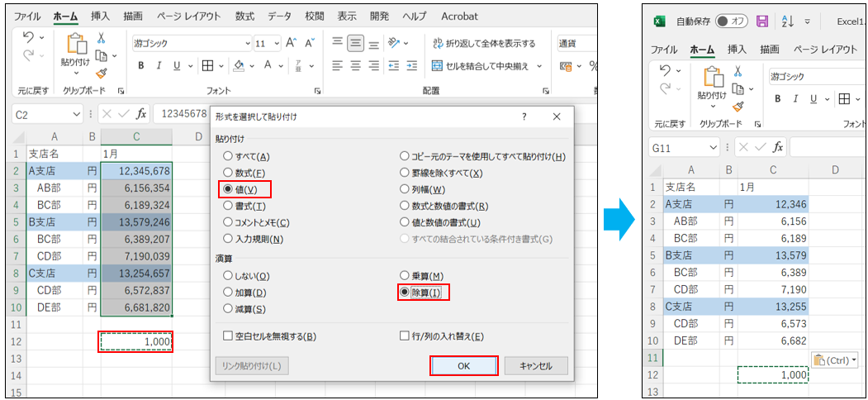Click increase font size icon
The width and height of the screenshot is (868, 400).
click(x=292, y=43)
